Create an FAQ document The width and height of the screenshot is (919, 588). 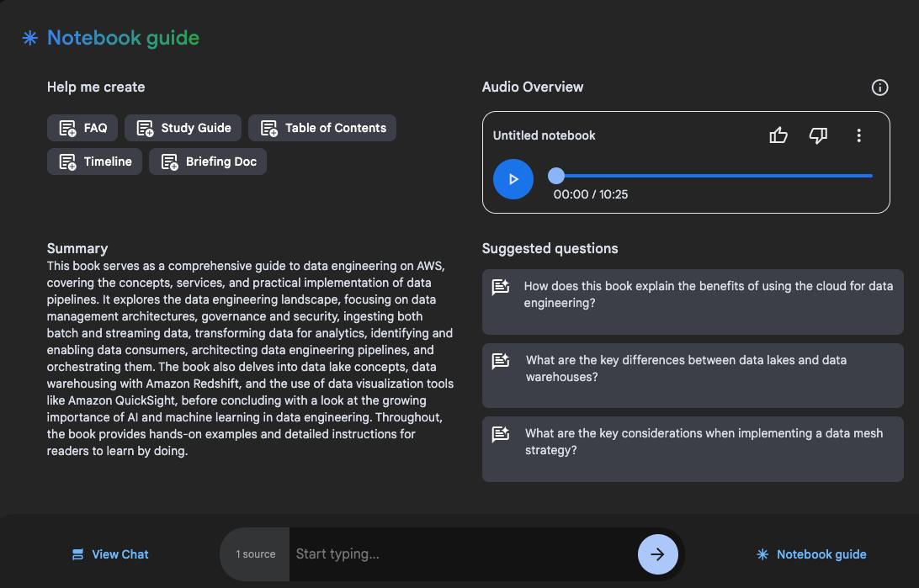click(82, 128)
